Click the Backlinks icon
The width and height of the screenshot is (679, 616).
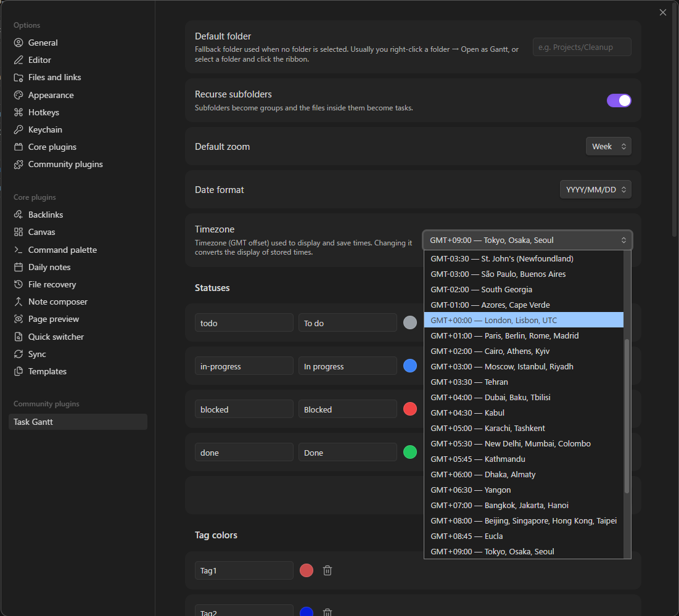18,215
